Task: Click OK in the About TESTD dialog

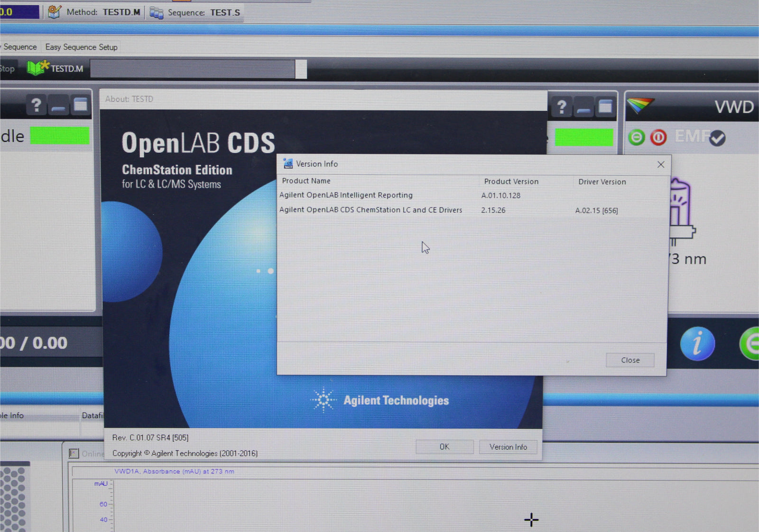Action: click(444, 447)
